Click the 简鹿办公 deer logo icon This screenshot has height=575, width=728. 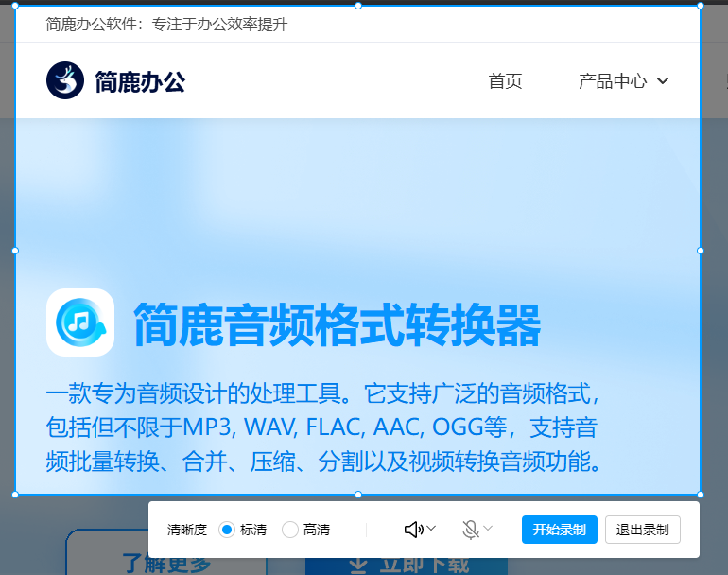coord(65,80)
